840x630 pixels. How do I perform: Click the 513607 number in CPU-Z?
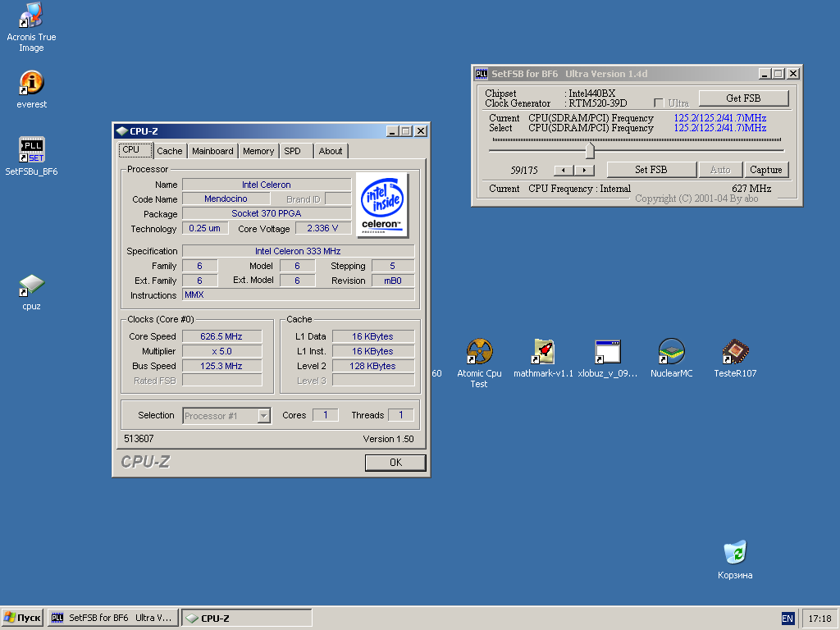(139, 439)
